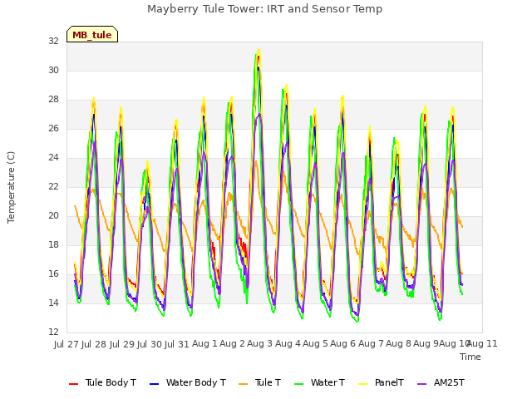Click the Jul 29 x-axis date label
The height and width of the screenshot is (399, 532).
coord(122,344)
